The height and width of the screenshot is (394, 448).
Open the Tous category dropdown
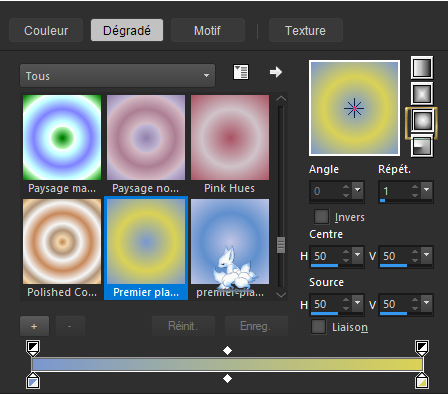pyautogui.click(x=117, y=76)
